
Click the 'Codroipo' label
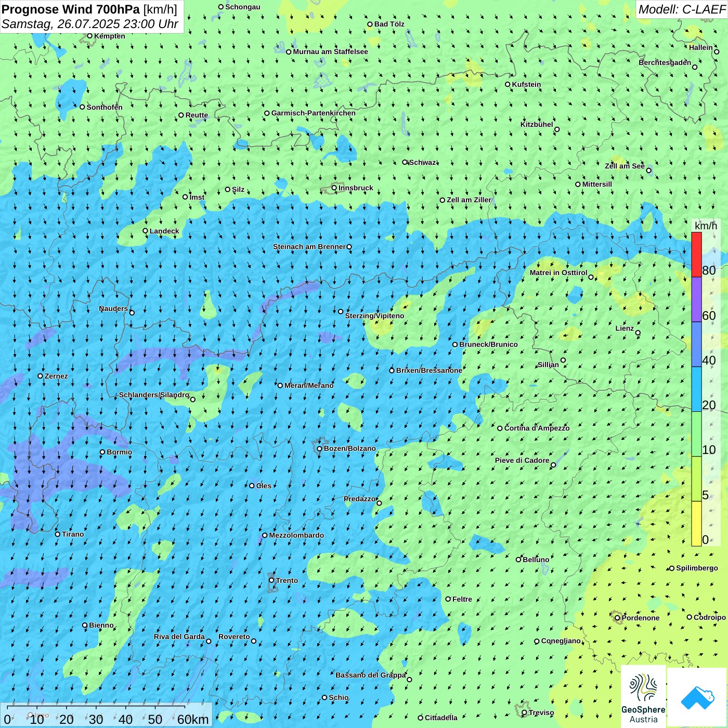(x=710, y=617)
